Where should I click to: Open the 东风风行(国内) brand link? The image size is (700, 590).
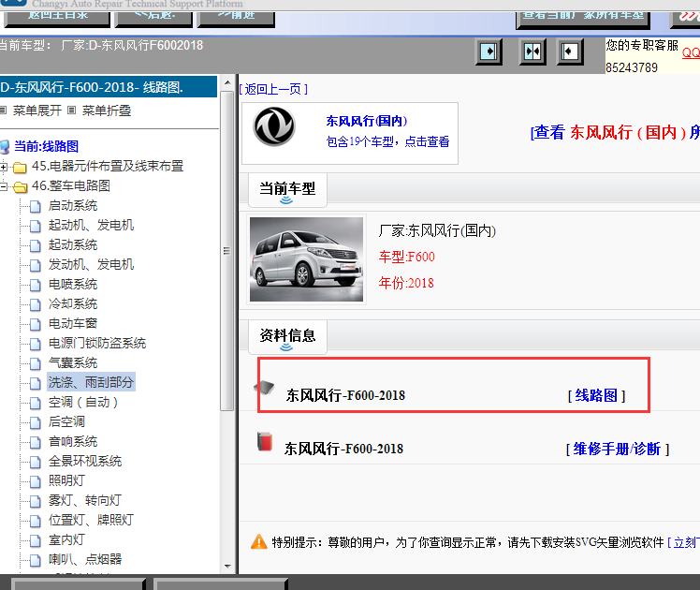pyautogui.click(x=367, y=121)
